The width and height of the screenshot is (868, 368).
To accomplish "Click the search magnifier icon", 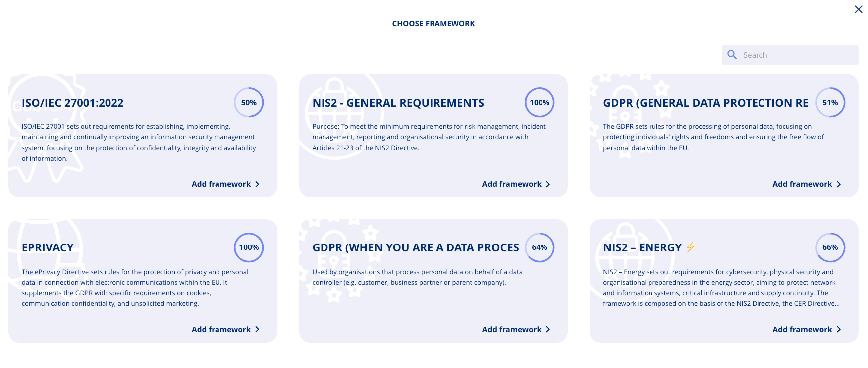I will (732, 55).
